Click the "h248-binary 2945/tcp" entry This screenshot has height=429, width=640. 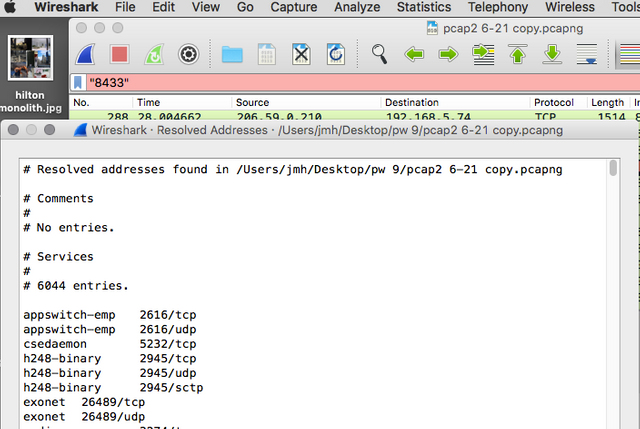click(x=110, y=359)
